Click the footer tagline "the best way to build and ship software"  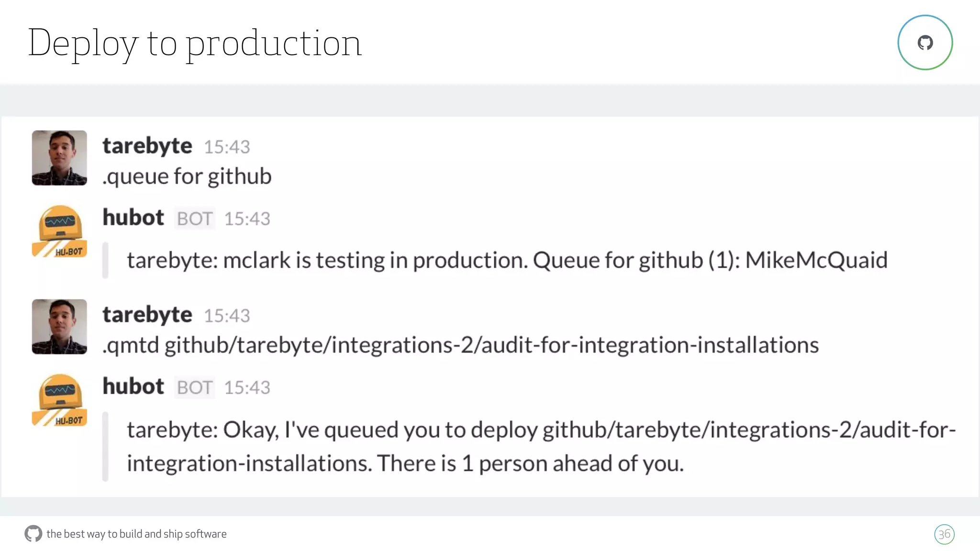point(136,534)
